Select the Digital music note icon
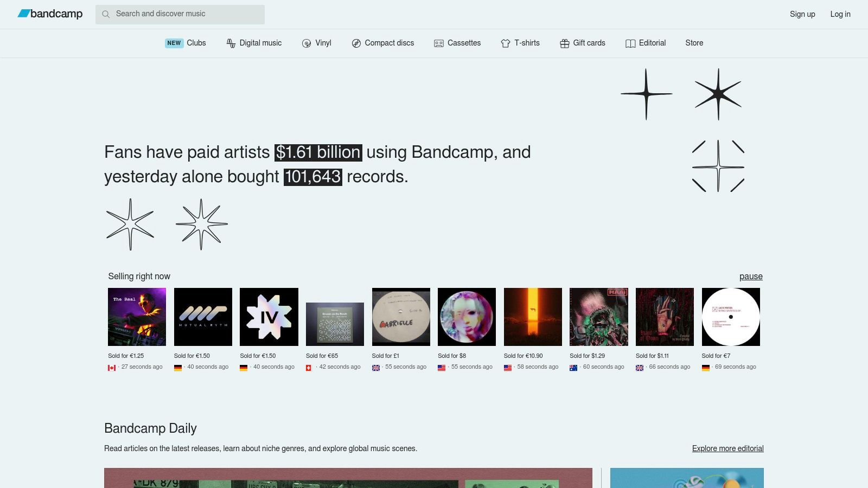868x488 pixels. [x=231, y=43]
